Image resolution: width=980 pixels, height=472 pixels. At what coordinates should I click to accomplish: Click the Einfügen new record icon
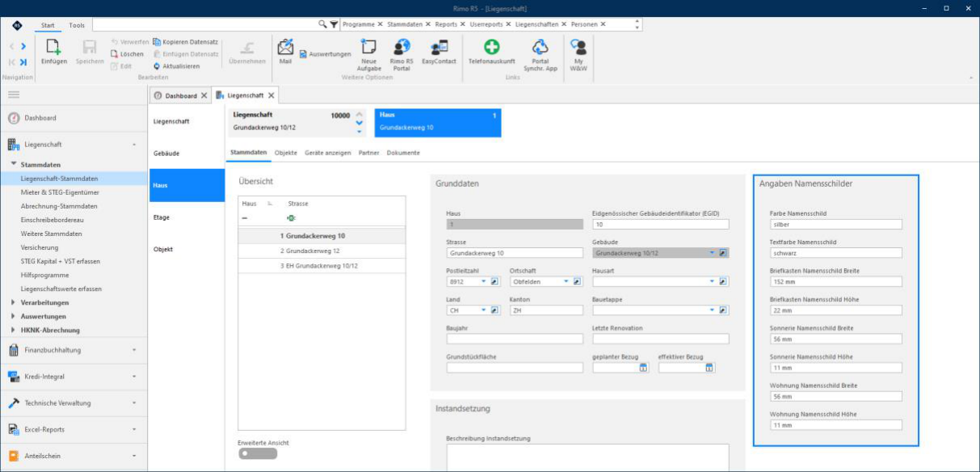pyautogui.click(x=54, y=48)
